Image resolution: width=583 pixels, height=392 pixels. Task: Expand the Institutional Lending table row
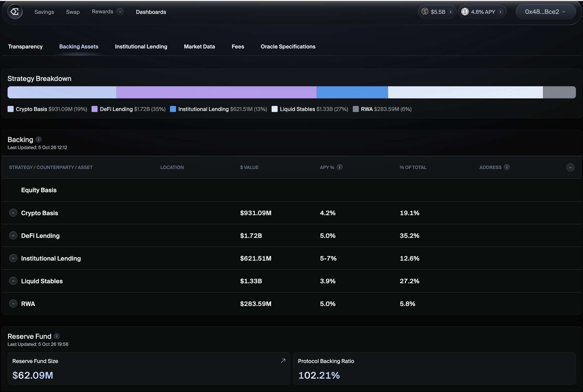13,258
